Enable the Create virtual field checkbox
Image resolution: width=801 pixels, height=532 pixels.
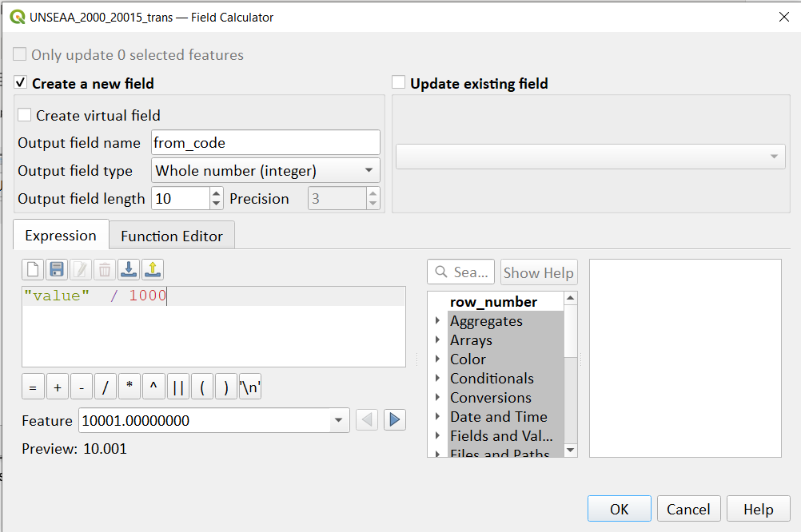point(24,114)
